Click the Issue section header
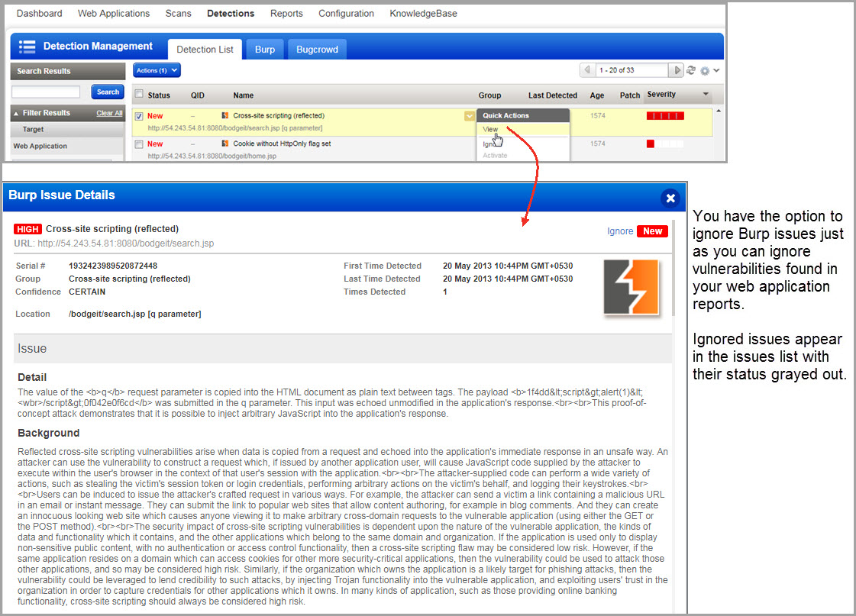Image resolution: width=856 pixels, height=616 pixels. [343, 349]
